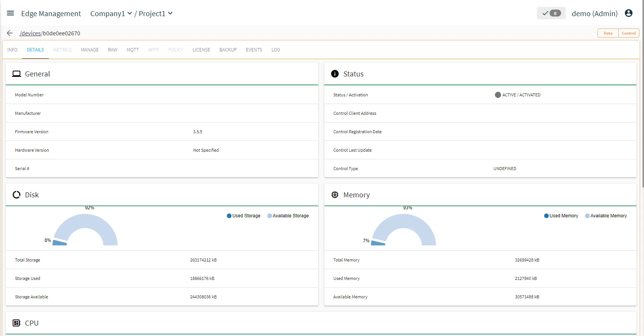Click the Disk usage gauge chart
Screen dimensions: 644x336
(x=85, y=229)
